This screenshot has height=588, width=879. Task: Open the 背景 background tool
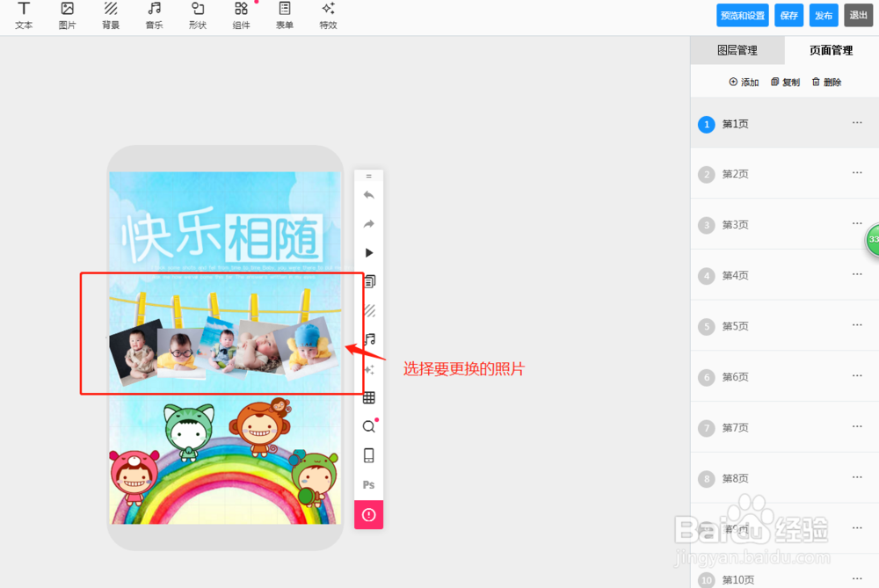[111, 16]
